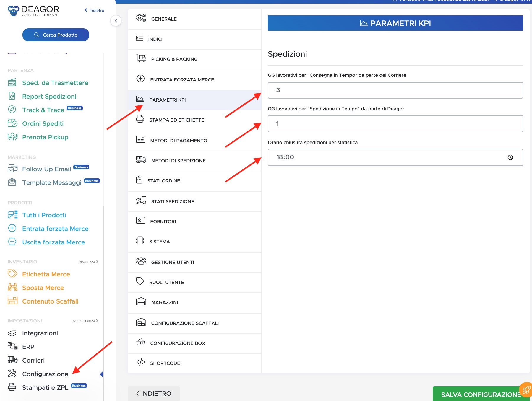Open piani e licenza under Impostazioni
Viewport: 532px width, 401px height.
(85, 321)
